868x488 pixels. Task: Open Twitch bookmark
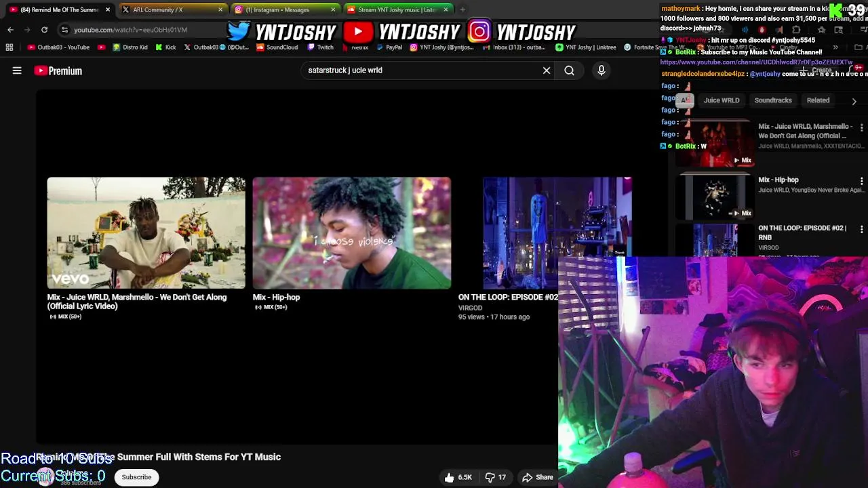(x=321, y=47)
